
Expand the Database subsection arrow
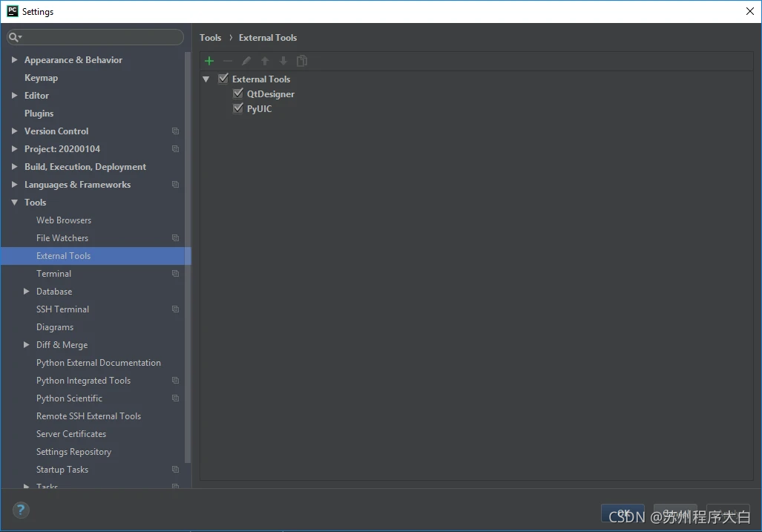tap(26, 292)
